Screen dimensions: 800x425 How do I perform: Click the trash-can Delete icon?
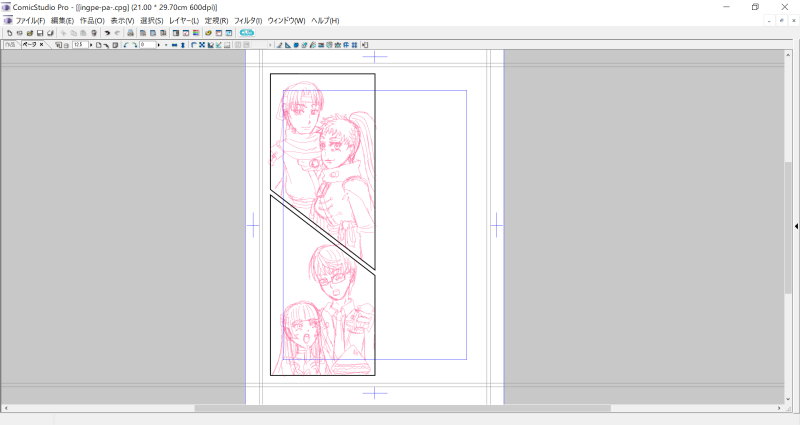[94, 33]
